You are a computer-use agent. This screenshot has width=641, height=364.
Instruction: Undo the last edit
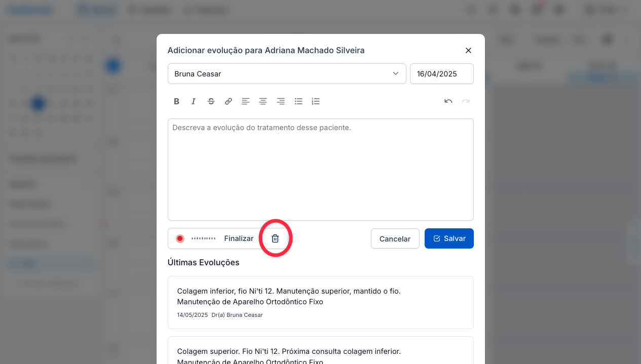[448, 101]
